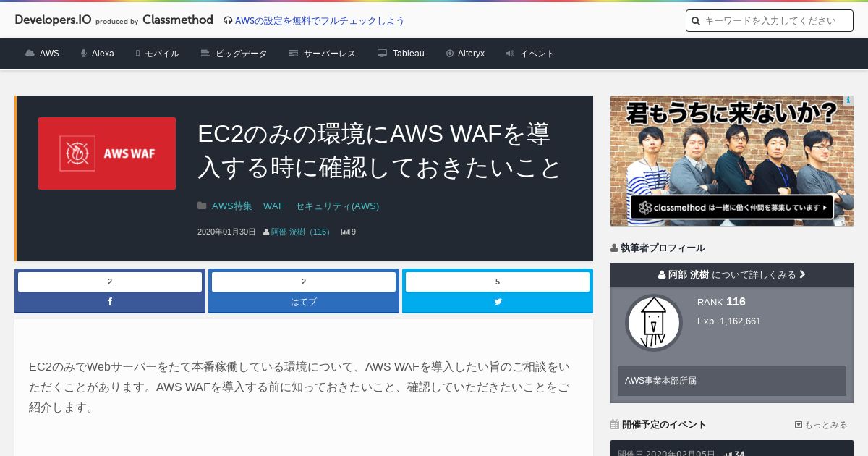
Task: Open the もっとみる events link
Action: pos(821,425)
